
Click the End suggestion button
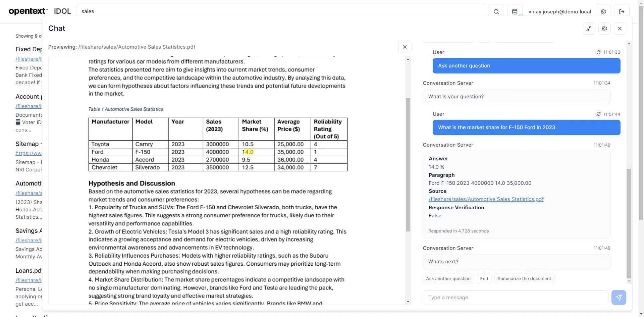pyautogui.click(x=484, y=279)
